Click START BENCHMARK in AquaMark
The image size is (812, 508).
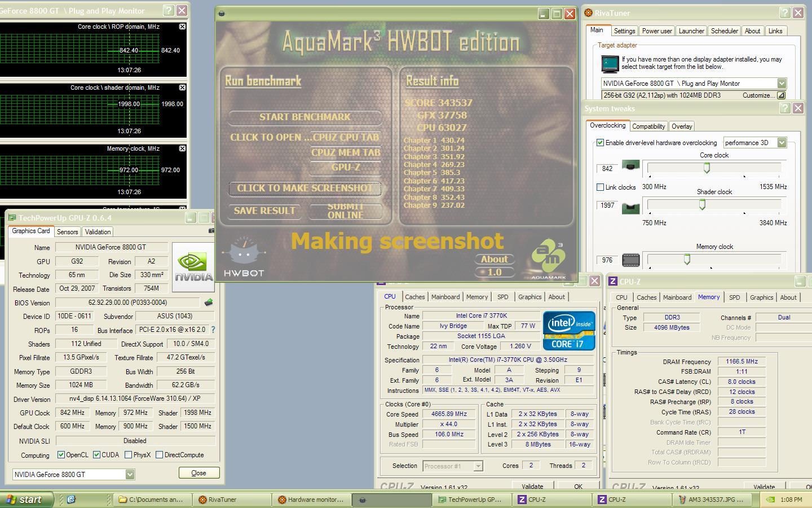pyautogui.click(x=305, y=117)
